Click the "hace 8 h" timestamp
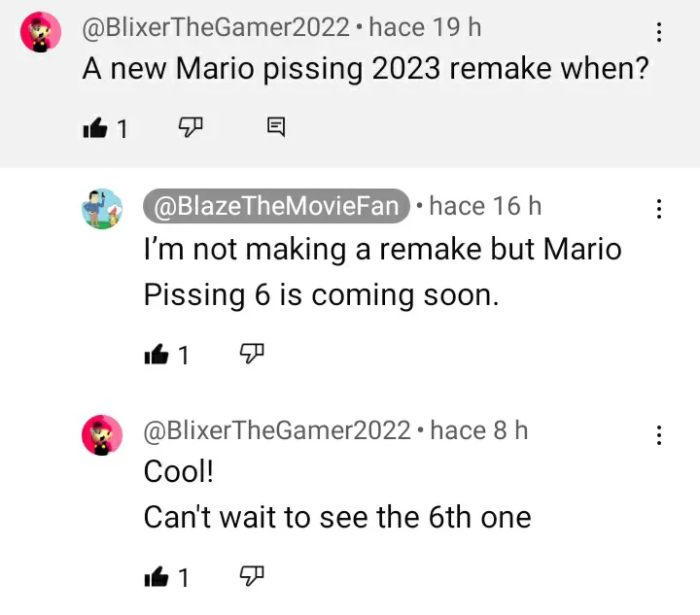Screen dimensions: 700x615 pos(479,430)
